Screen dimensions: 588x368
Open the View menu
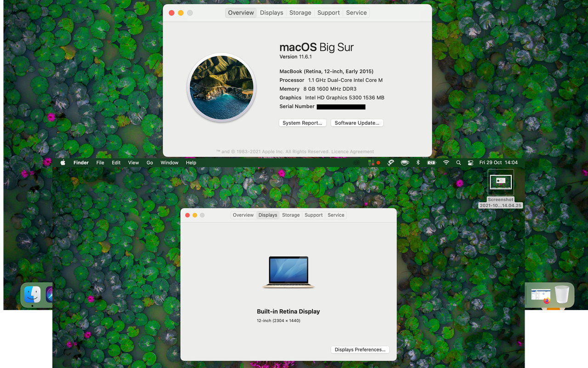(x=133, y=162)
